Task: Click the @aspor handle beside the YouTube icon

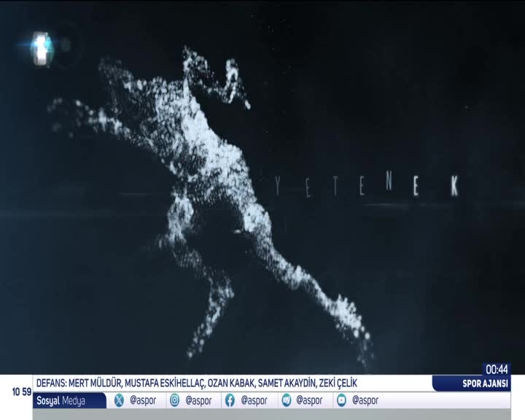Action: point(365,400)
